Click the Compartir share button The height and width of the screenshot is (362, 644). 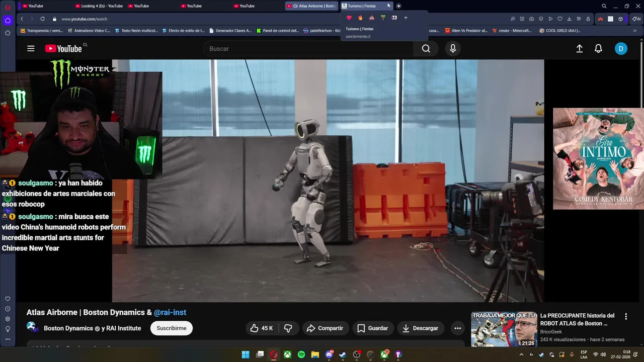coord(325,328)
